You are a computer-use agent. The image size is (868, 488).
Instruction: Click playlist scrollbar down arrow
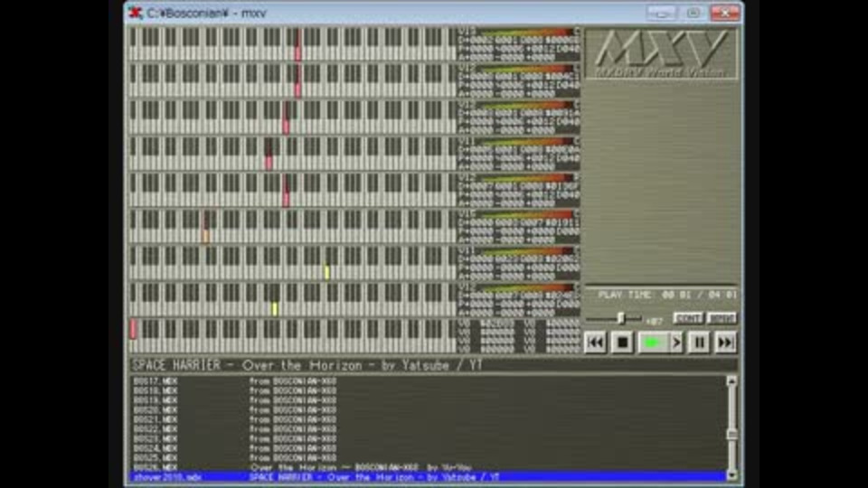pos(731,474)
